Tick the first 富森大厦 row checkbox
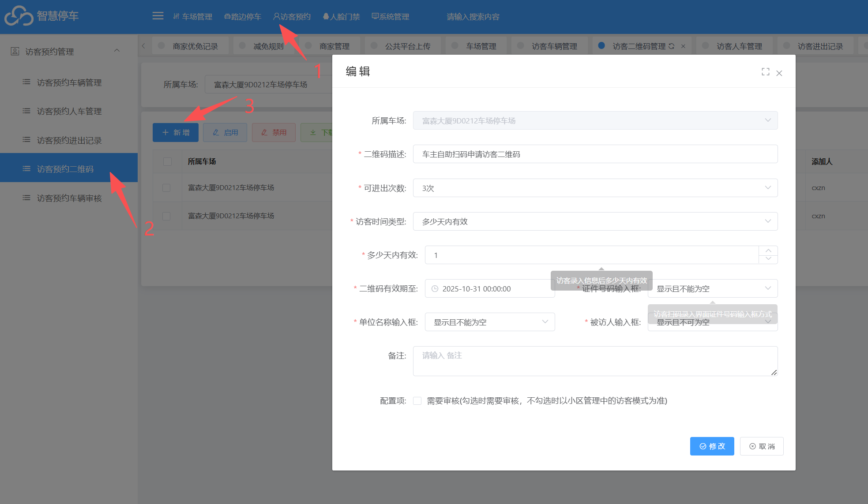 [166, 188]
